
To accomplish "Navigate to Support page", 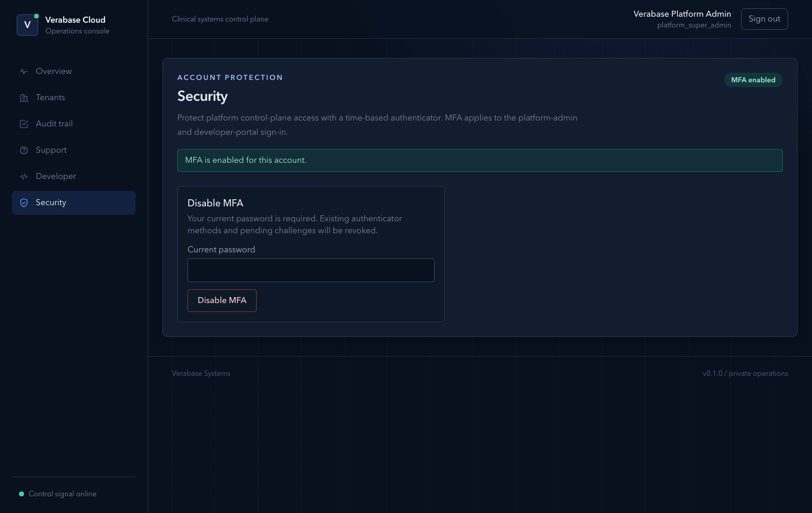I will [x=73, y=150].
